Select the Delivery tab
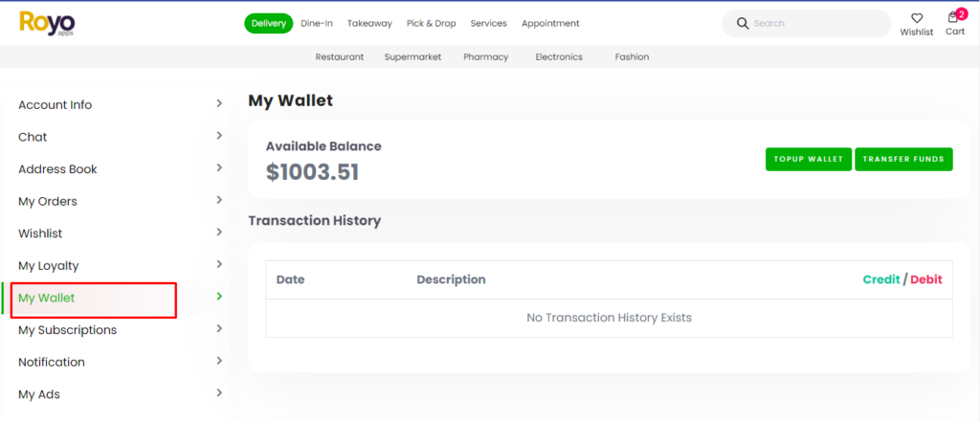The image size is (980, 421). (x=269, y=23)
